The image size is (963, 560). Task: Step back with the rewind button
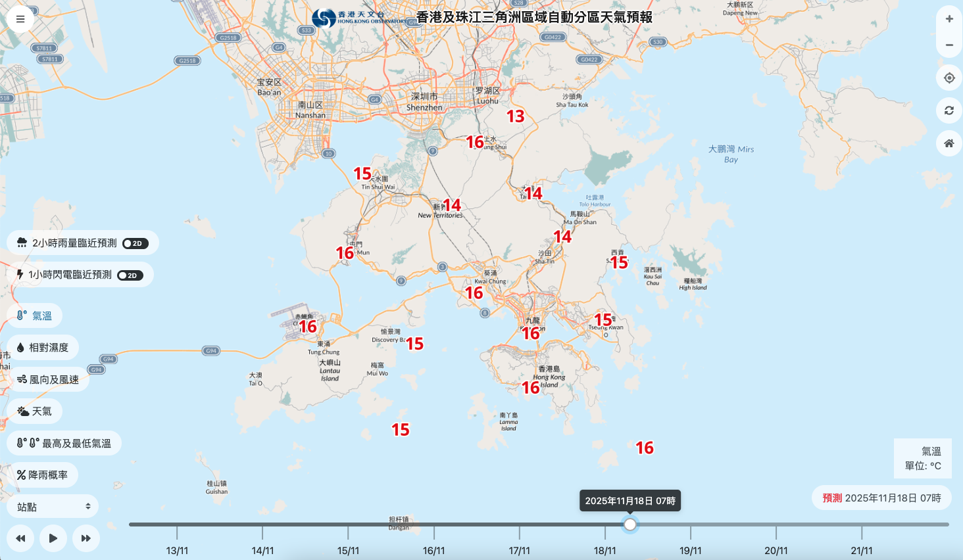(x=20, y=538)
